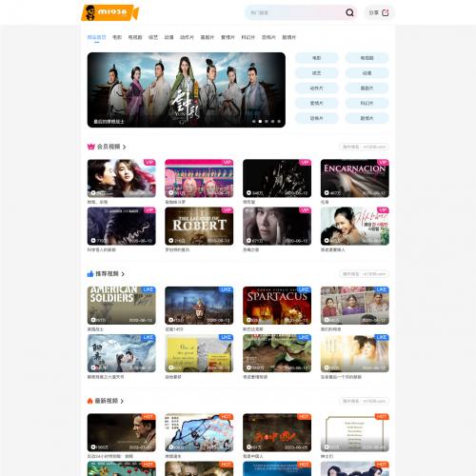Open the 动漫 navigation tab
Image resolution: width=476 pixels, height=476 pixels.
coord(169,37)
